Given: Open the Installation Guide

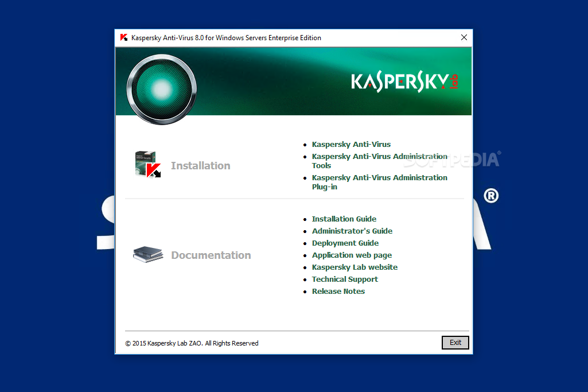Looking at the screenshot, I should [344, 219].
